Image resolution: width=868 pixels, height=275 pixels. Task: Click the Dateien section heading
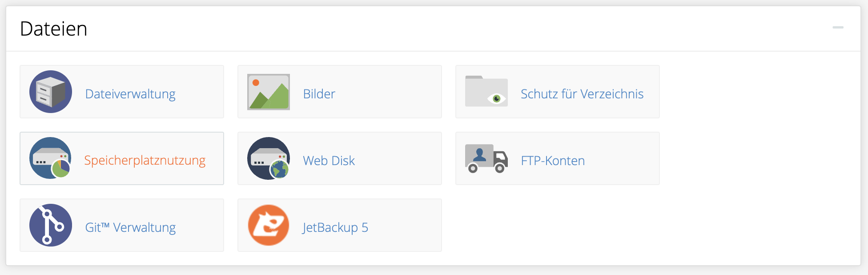click(x=54, y=29)
